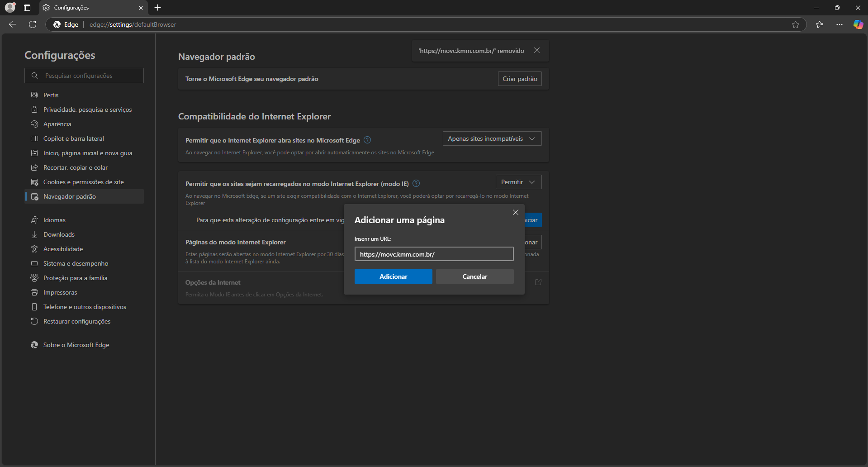Image resolution: width=868 pixels, height=467 pixels.
Task: Click Cancelar in the add page dialog
Action: coord(474,276)
